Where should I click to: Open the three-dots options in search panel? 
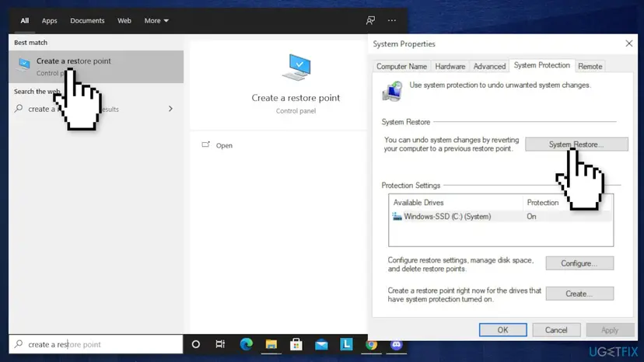pos(392,20)
